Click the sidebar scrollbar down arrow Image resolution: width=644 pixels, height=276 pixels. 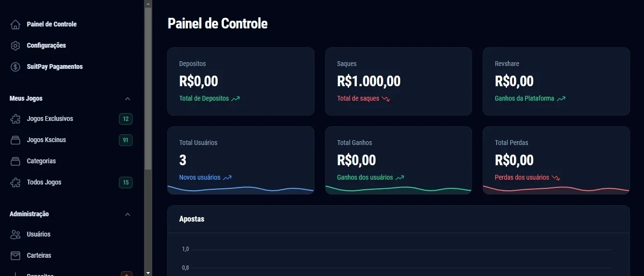(148, 273)
